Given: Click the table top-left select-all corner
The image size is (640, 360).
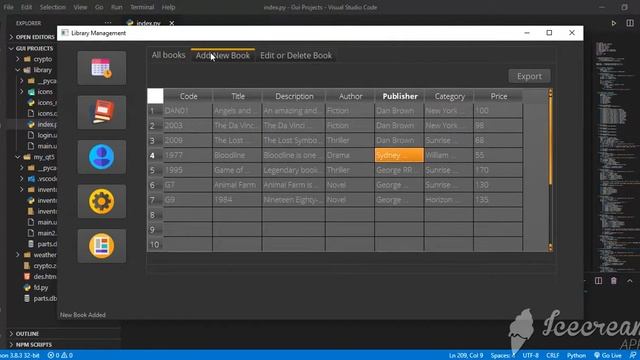Looking at the screenshot, I should point(155,96).
